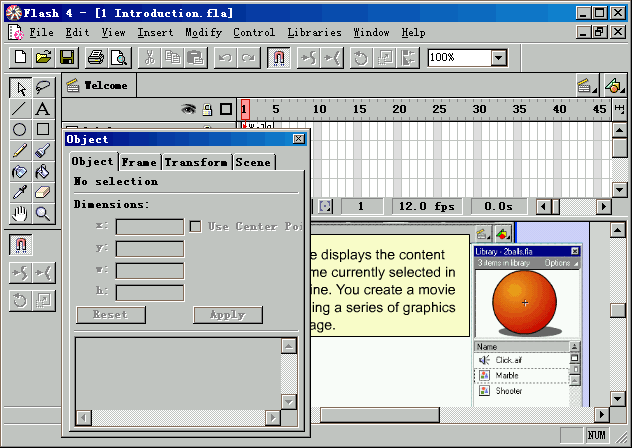Image resolution: width=632 pixels, height=448 pixels.
Task: Toggle the lock all layers icon
Action: click(208, 109)
